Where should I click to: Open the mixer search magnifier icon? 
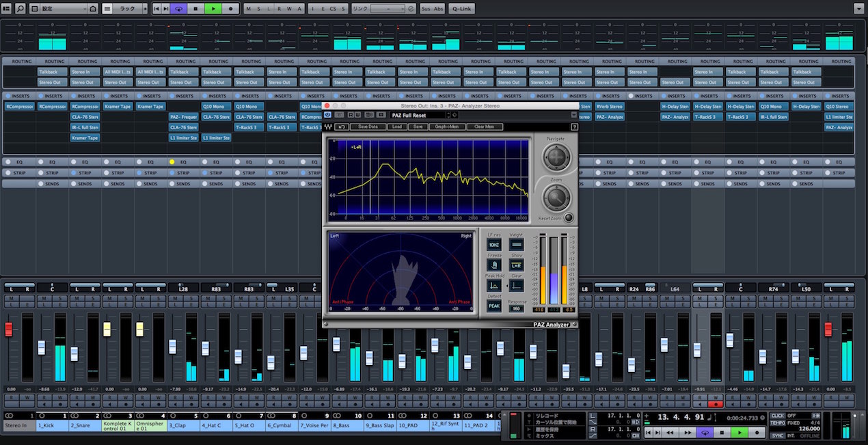21,9
